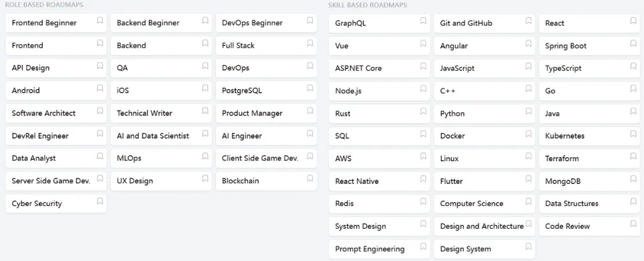Click bookmark icon on Python card
This screenshot has width=644, height=261.
pyautogui.click(x=528, y=111)
